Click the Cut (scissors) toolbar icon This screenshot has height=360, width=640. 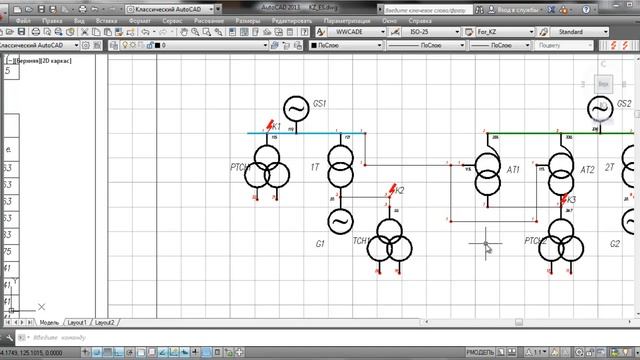coord(84,32)
